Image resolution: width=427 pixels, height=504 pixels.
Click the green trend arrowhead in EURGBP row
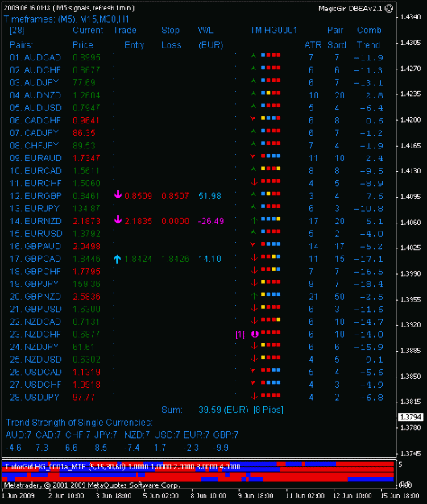coord(253,194)
